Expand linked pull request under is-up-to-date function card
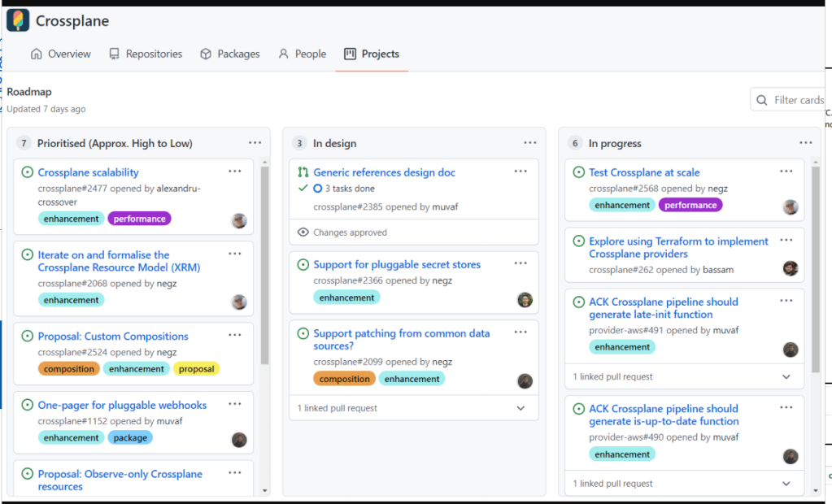Screen dimensions: 832x504 coord(786,484)
